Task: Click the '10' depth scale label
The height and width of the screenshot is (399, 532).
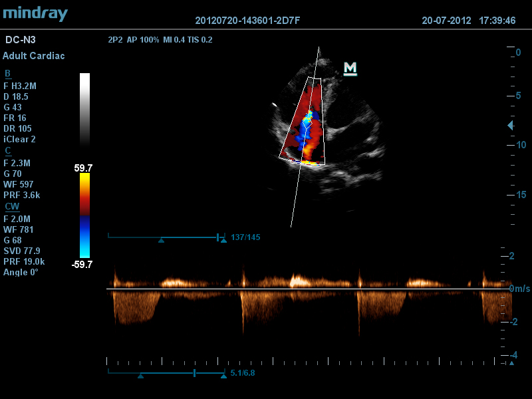Action: click(x=521, y=145)
